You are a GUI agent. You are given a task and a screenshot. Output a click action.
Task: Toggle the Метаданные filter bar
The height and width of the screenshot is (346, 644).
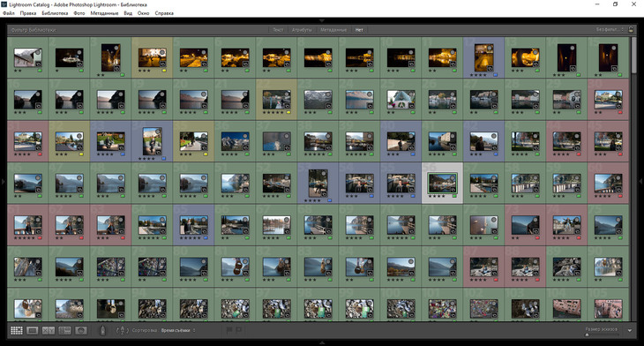click(333, 30)
